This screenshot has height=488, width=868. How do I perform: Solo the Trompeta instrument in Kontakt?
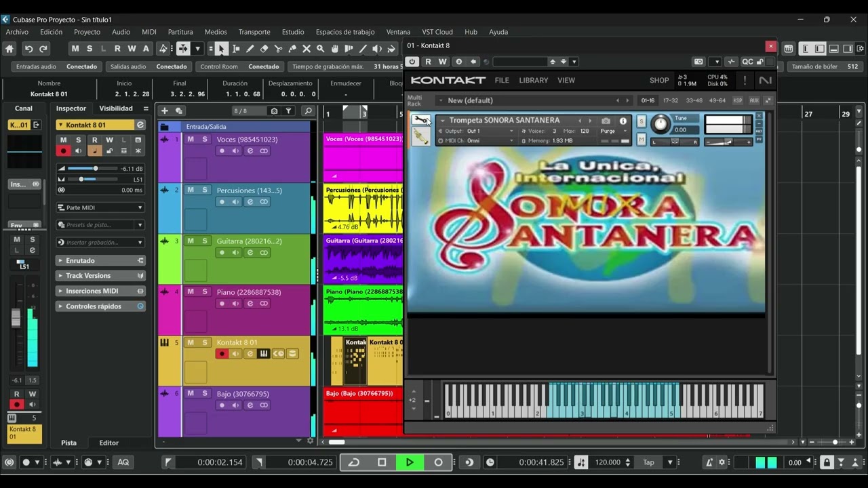tap(642, 121)
